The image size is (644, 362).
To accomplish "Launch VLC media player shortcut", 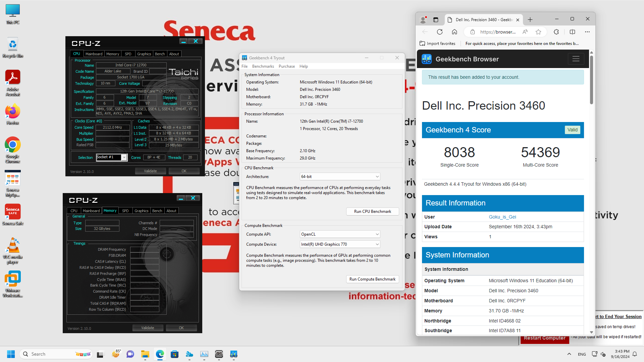I will click(x=13, y=251).
